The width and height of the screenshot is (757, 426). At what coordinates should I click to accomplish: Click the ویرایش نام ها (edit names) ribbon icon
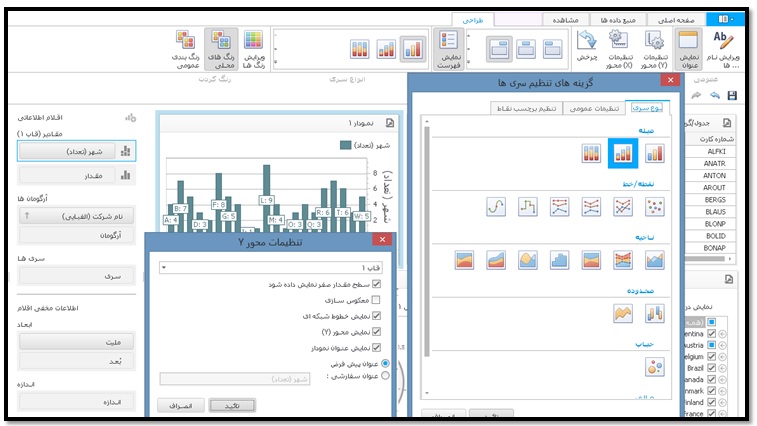723,48
